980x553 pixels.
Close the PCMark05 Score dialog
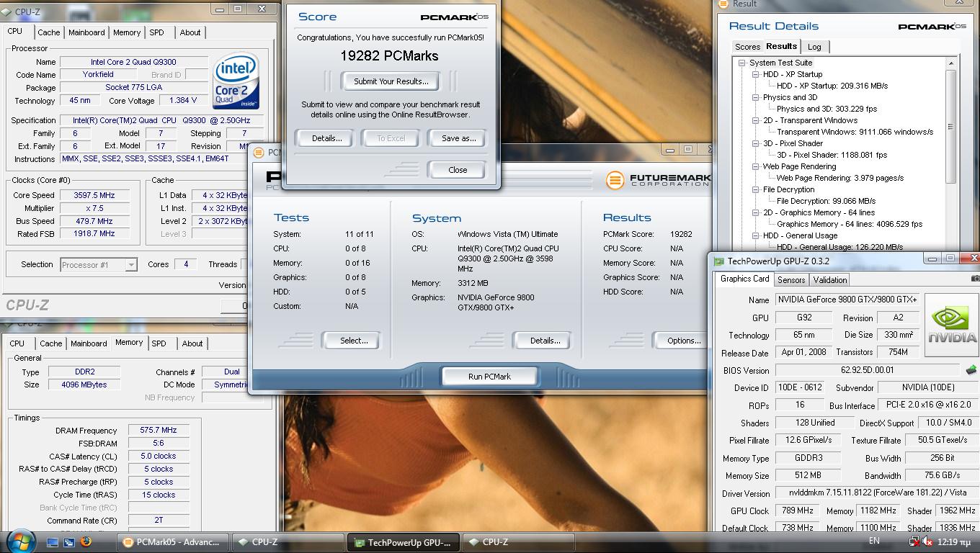(458, 170)
